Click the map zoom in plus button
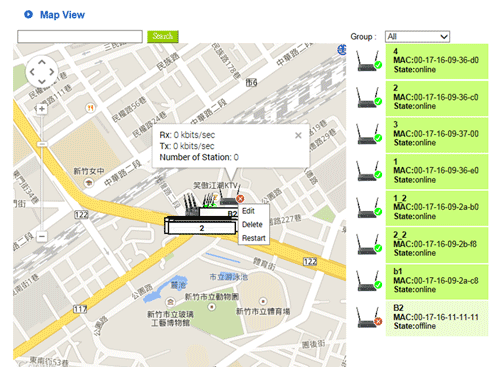The width and height of the screenshot is (500, 367). pyautogui.click(x=42, y=109)
